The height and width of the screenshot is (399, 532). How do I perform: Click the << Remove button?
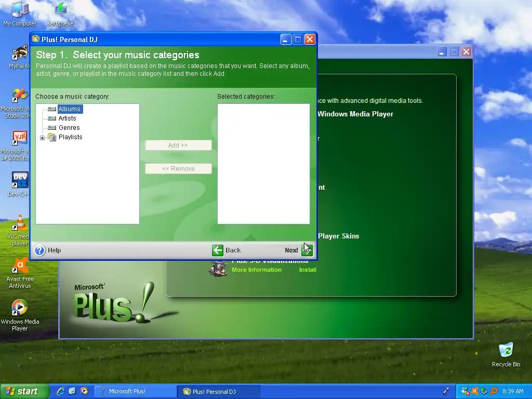178,169
